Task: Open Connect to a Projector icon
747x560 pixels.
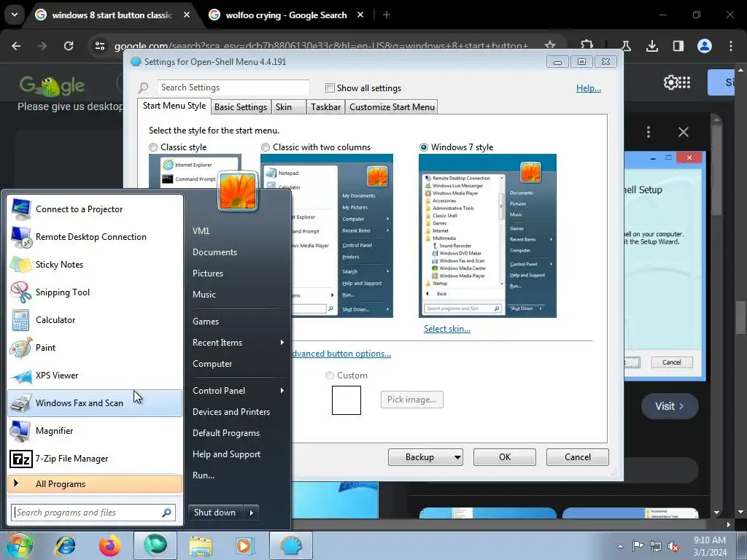Action: (x=21, y=209)
